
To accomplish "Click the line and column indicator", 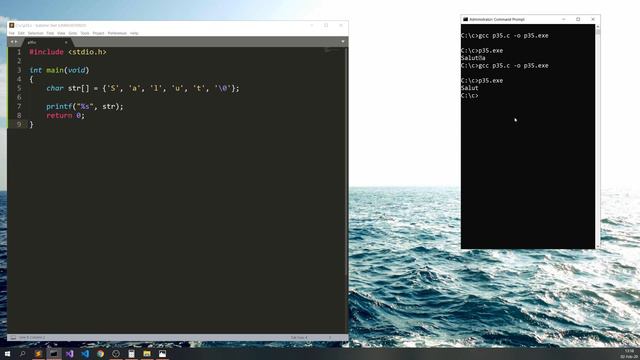I will pos(32,338).
